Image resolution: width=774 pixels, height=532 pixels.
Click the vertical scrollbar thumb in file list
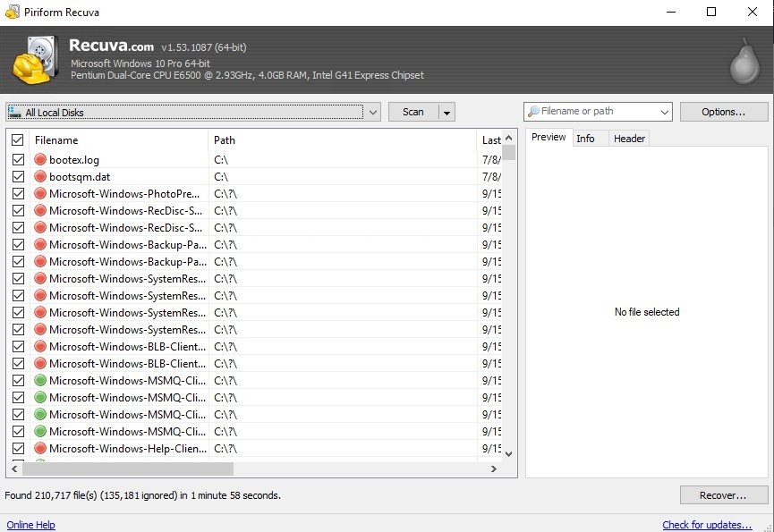[x=509, y=152]
